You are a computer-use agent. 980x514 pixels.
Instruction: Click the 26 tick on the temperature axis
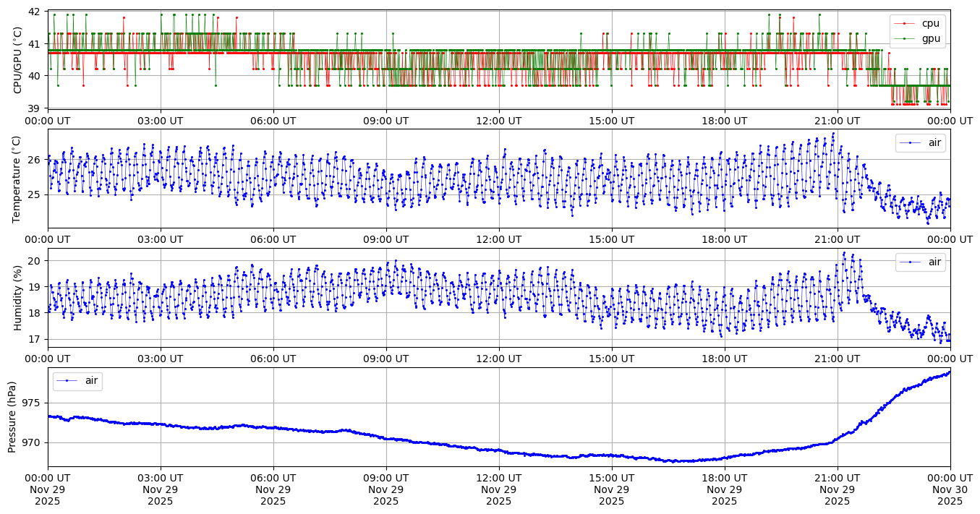tap(35, 160)
